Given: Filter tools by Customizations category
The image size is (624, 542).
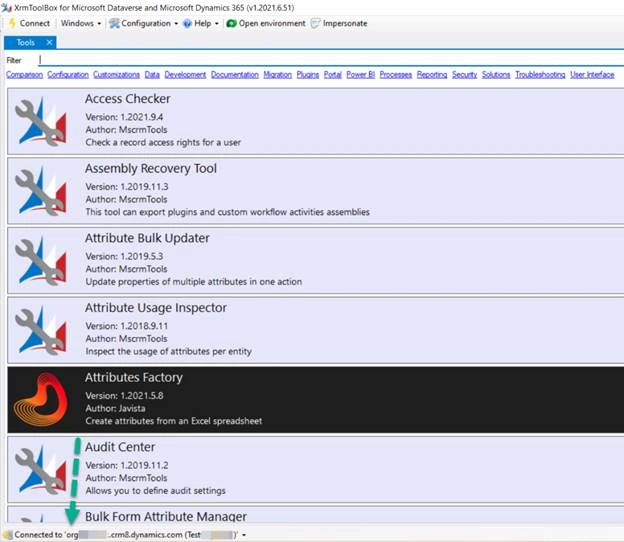Looking at the screenshot, I should coord(117,75).
